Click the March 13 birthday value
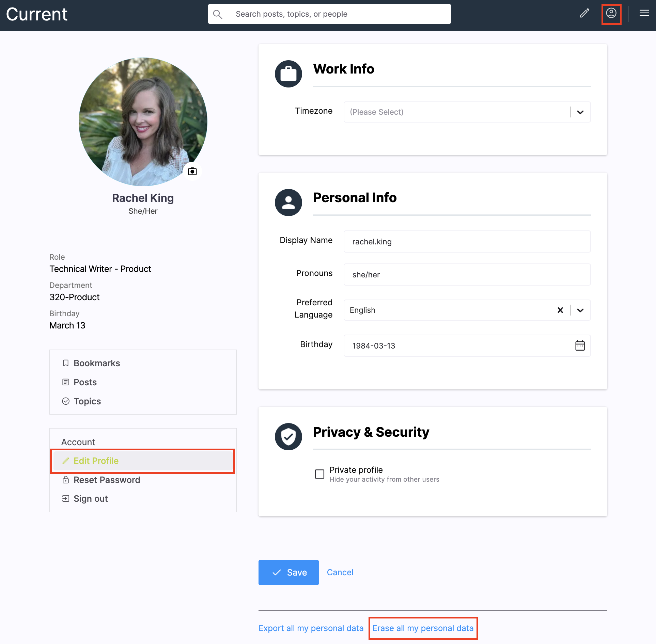 point(67,325)
